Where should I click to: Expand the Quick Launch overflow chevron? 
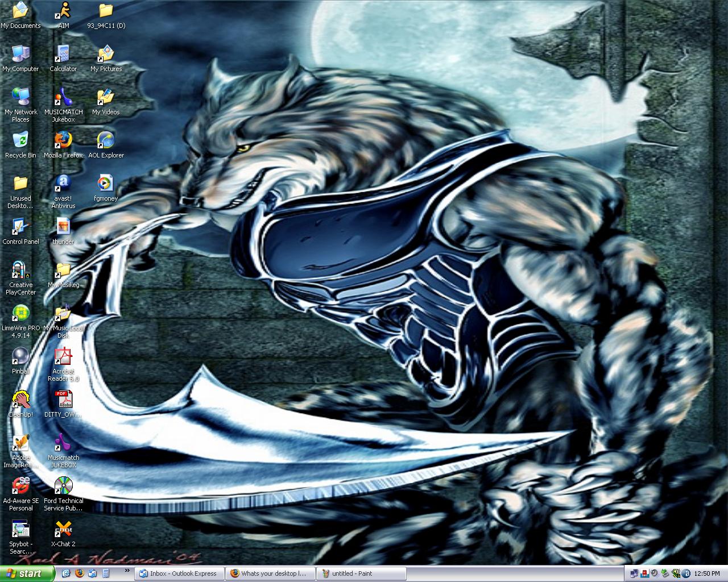[x=127, y=571]
